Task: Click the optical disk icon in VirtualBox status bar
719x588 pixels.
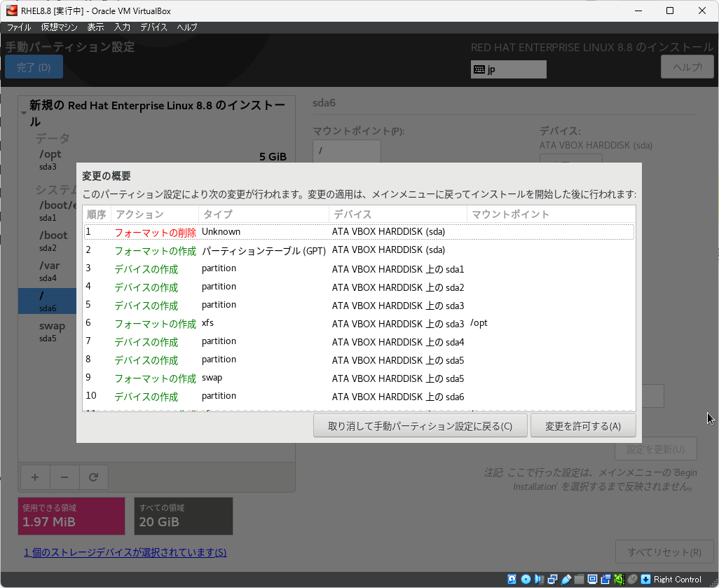Action: coord(526,580)
